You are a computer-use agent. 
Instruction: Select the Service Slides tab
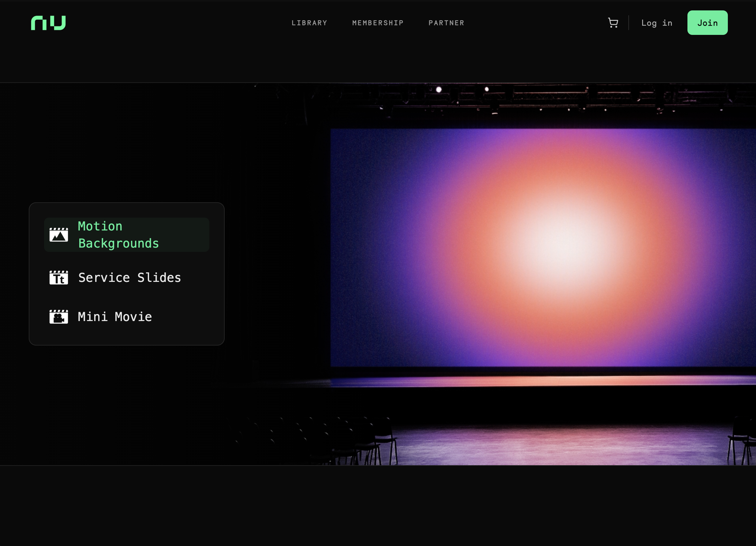pyautogui.click(x=127, y=277)
